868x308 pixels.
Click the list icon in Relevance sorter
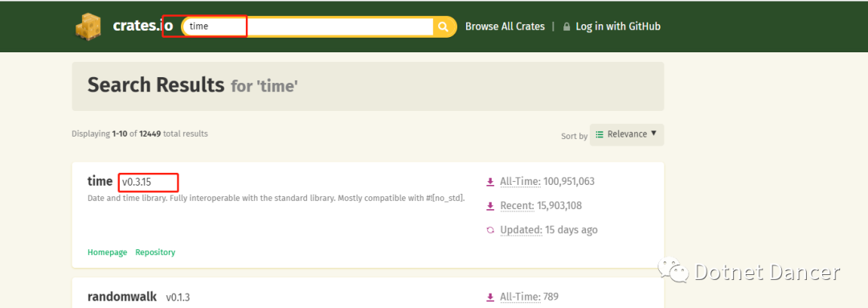pyautogui.click(x=599, y=134)
